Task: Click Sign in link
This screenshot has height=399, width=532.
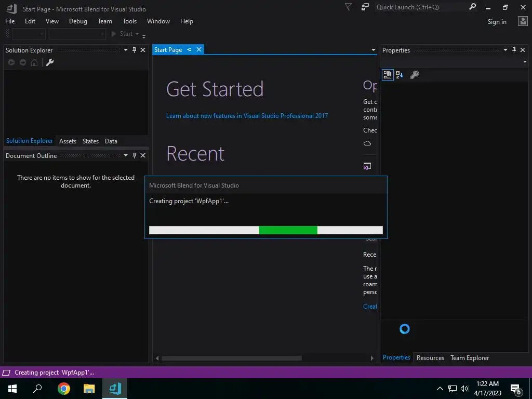Action: click(497, 22)
